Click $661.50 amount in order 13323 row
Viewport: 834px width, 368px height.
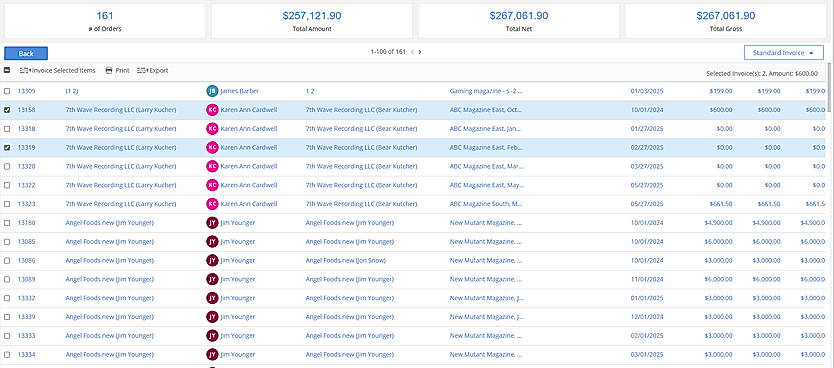[721, 204]
